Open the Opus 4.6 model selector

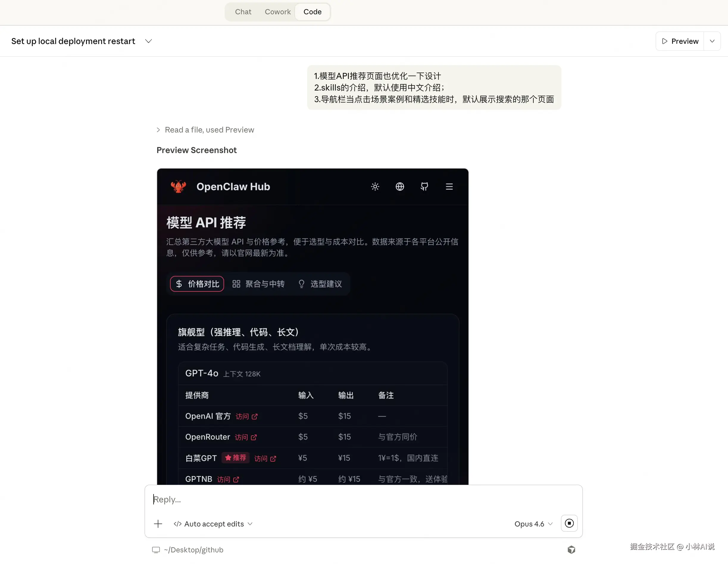click(x=533, y=524)
